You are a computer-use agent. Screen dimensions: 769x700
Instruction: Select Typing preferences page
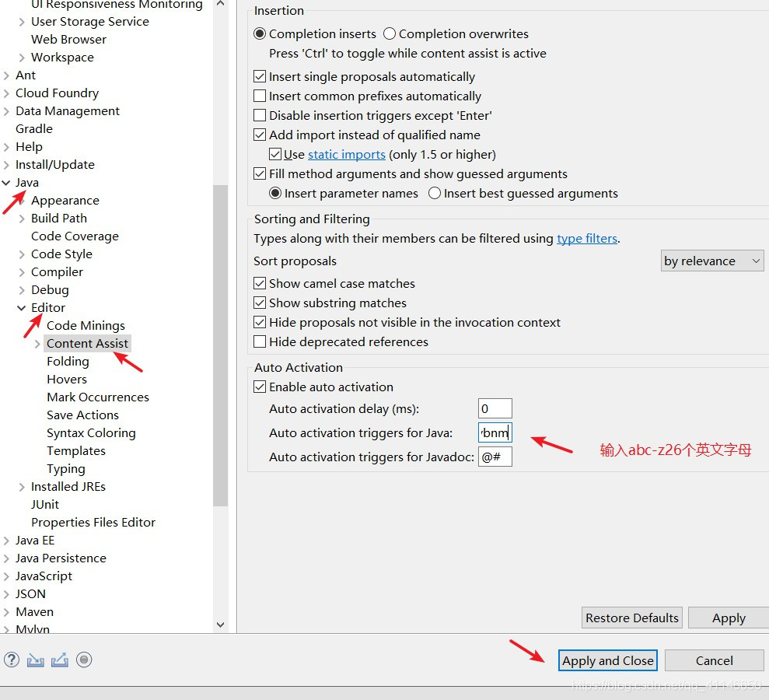(66, 469)
